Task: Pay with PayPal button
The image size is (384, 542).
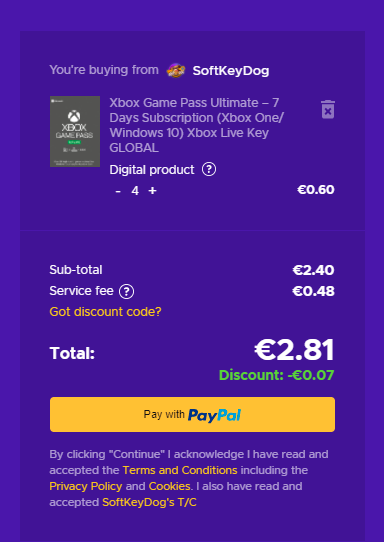Action: [192, 414]
